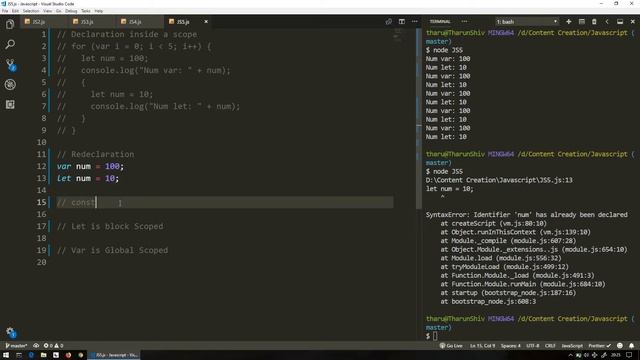The height and width of the screenshot is (360, 640).
Task: Kill the terminal with trash icon
Action: (594, 22)
